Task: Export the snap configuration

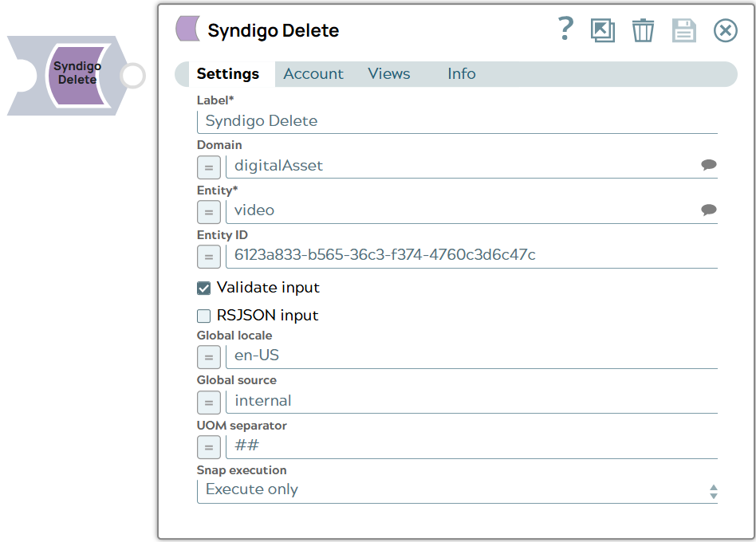Action: 603,30
